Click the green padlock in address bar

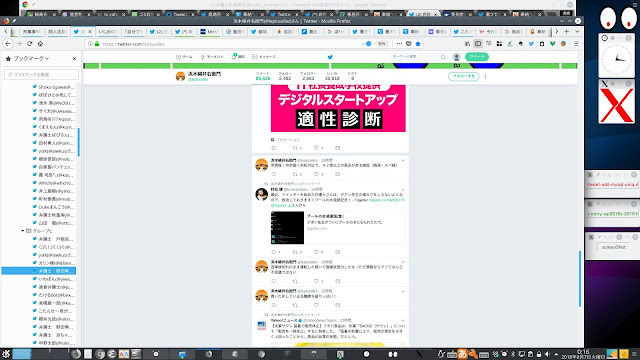(97, 44)
